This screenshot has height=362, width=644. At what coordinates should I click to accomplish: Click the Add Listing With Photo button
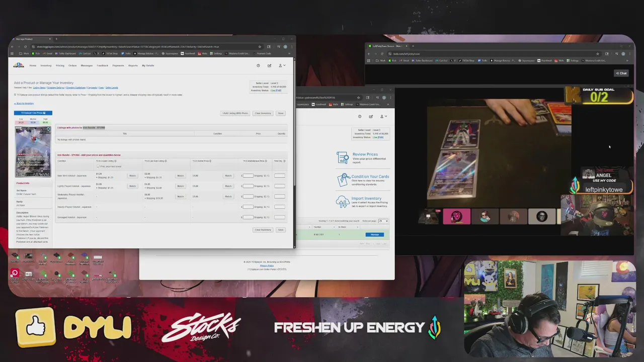pyautogui.click(x=235, y=113)
